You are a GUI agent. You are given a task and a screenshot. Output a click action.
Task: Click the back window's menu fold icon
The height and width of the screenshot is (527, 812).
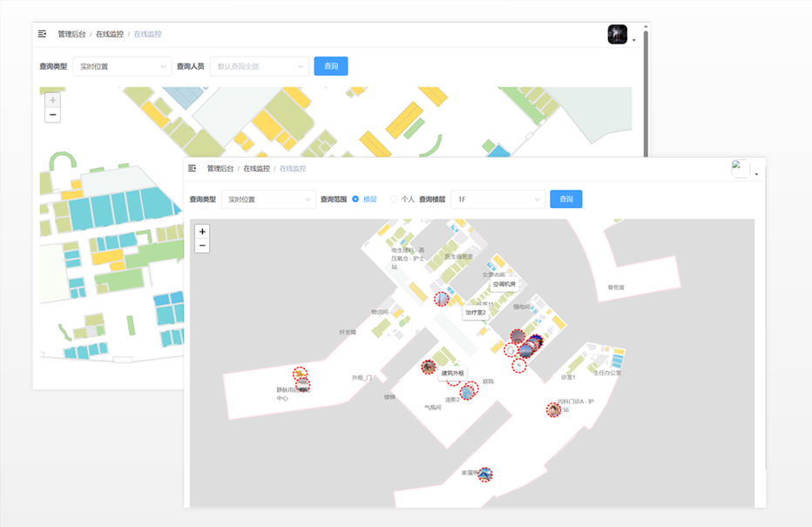click(x=42, y=34)
